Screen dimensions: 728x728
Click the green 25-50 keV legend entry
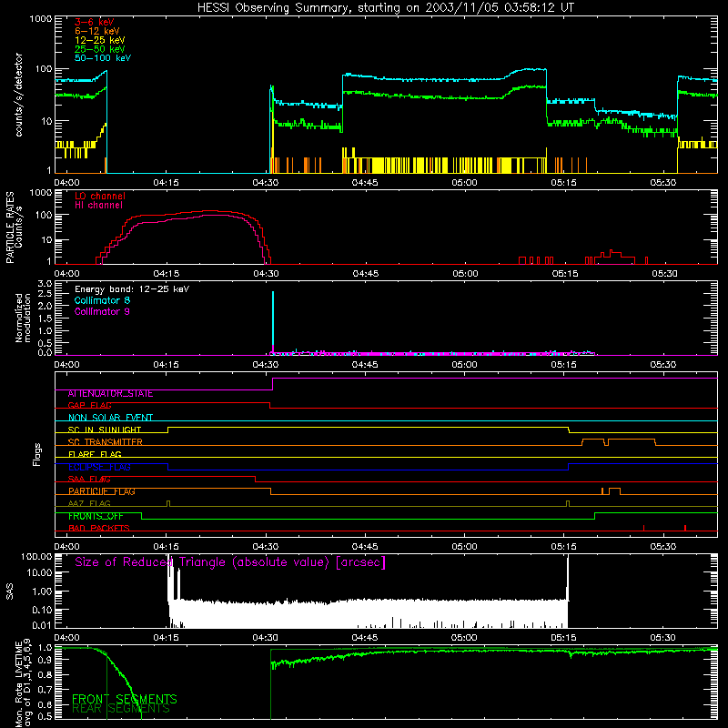click(x=100, y=49)
